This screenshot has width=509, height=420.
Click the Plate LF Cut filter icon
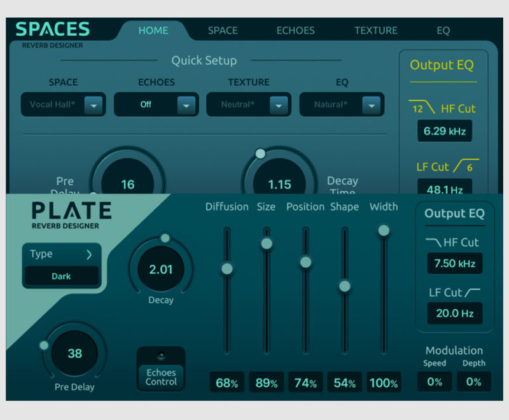point(472,293)
